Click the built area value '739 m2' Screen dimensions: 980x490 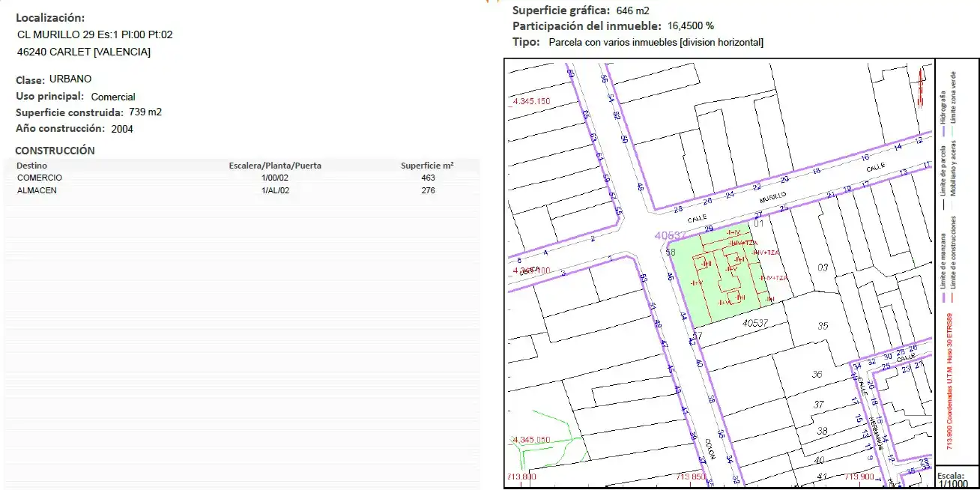pos(145,112)
